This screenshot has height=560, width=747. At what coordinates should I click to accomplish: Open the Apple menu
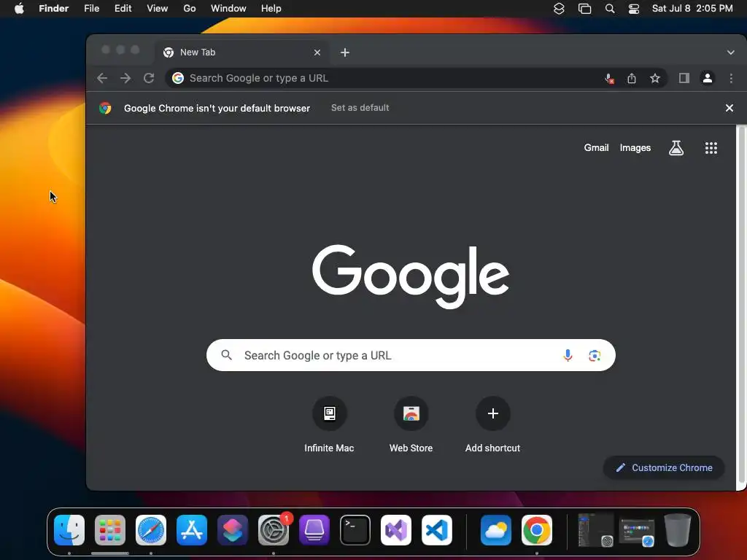(x=19, y=9)
